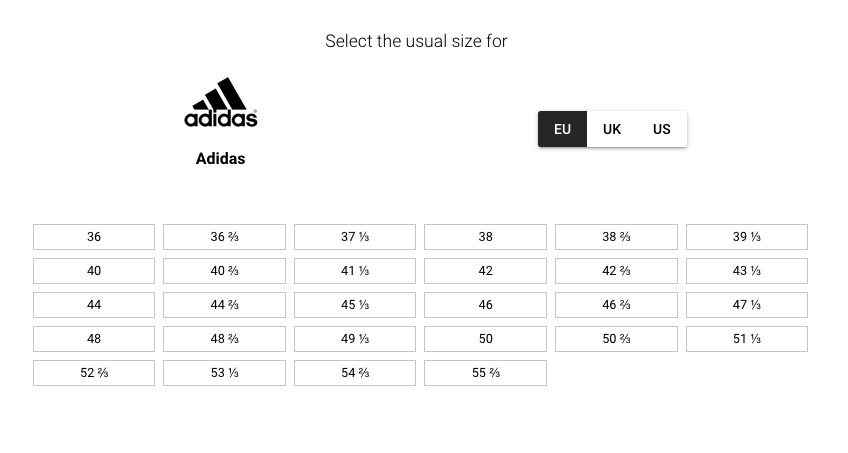Choose size 47 ⅓
The height and width of the screenshot is (453, 848).
coord(747,305)
